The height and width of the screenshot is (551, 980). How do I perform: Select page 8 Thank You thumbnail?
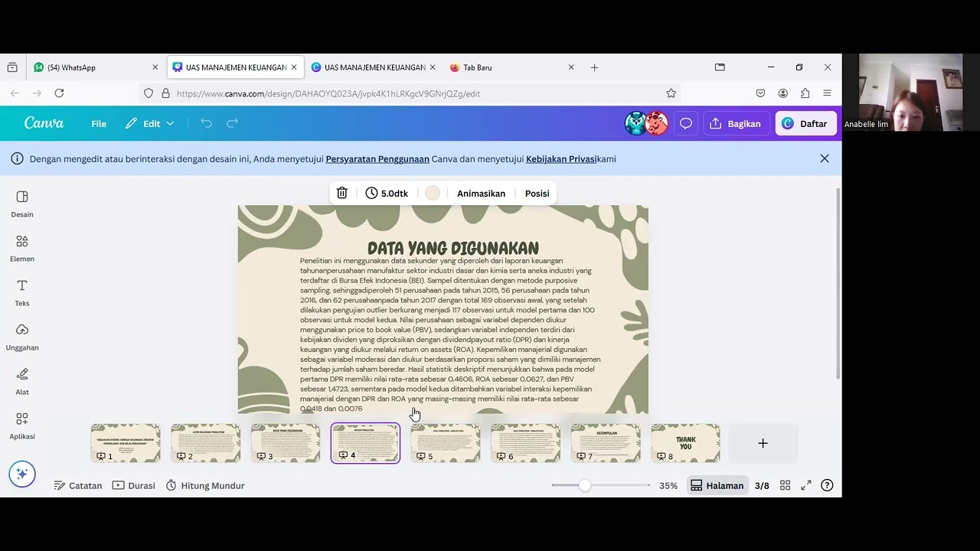coord(685,443)
